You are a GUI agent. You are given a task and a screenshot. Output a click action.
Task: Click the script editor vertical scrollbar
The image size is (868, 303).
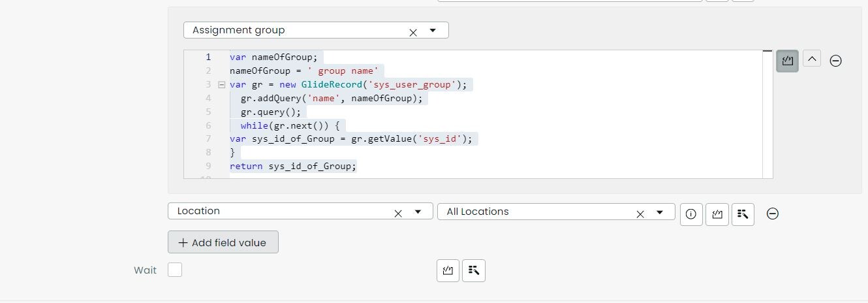(x=767, y=114)
